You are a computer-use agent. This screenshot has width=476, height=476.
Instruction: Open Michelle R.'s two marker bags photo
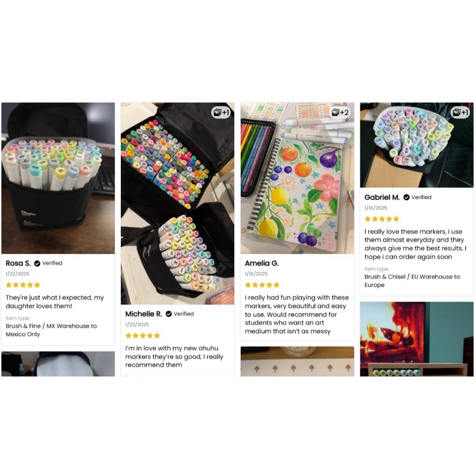[x=178, y=204]
